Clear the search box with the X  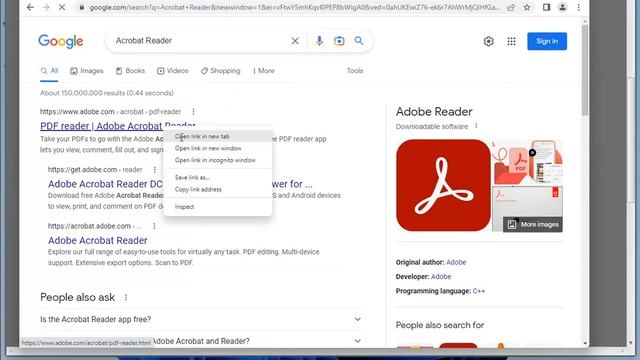tap(295, 41)
